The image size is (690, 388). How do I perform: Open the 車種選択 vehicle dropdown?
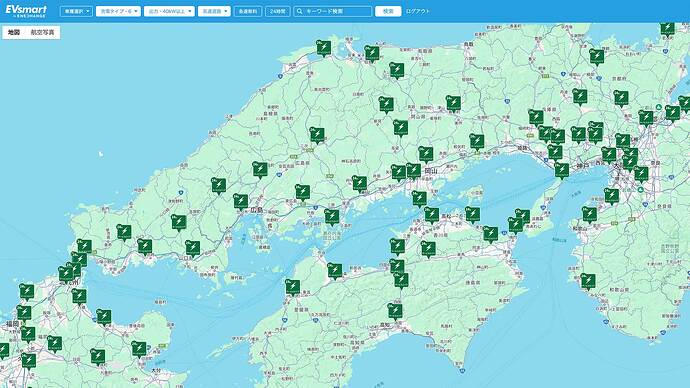pyautogui.click(x=76, y=11)
